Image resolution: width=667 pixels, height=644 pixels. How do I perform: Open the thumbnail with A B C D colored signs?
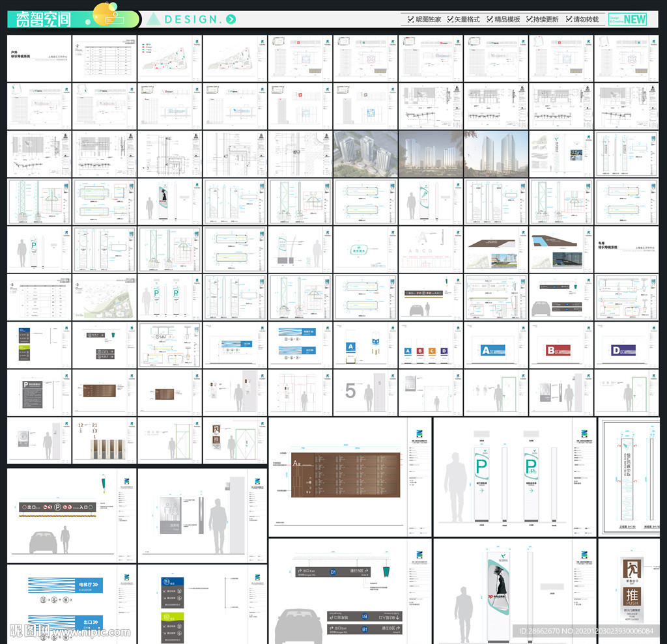(x=431, y=345)
